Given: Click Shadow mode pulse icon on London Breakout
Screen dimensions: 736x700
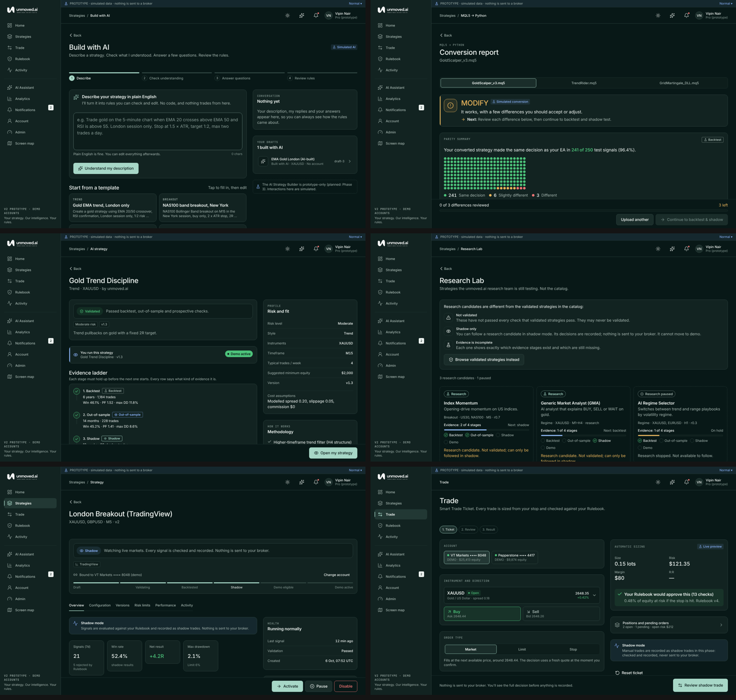Looking at the screenshot, I should click(76, 623).
